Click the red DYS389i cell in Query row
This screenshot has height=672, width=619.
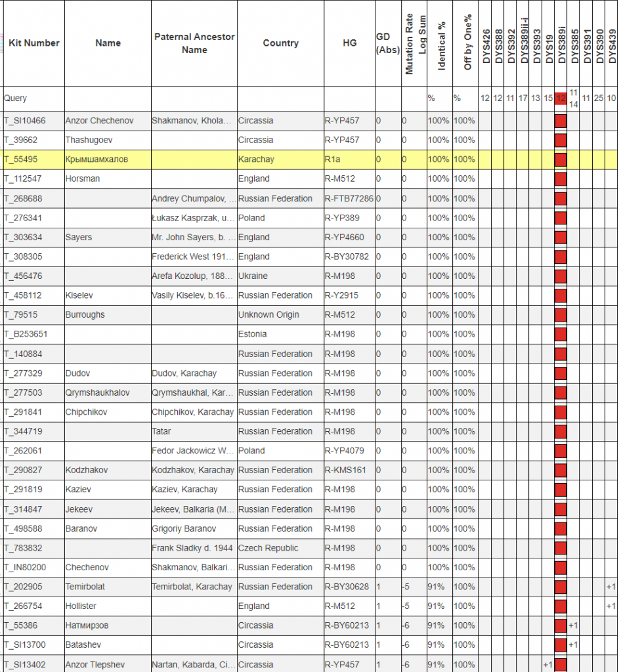561,98
